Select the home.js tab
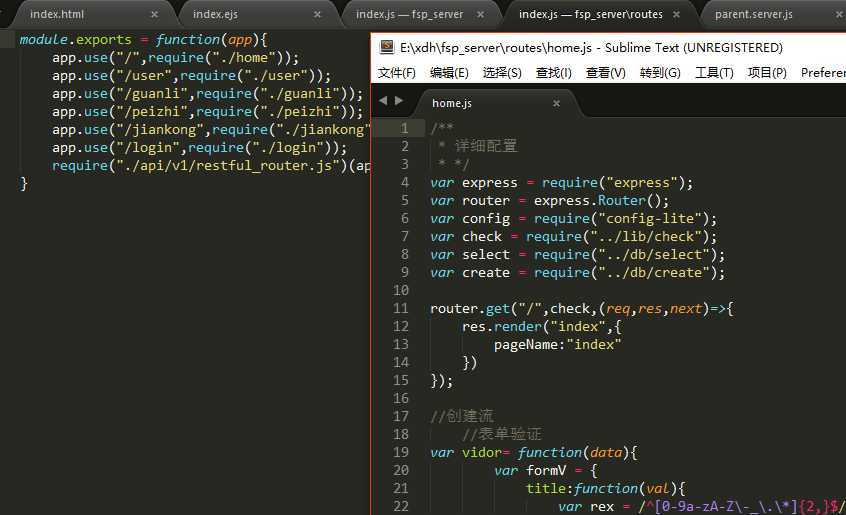This screenshot has width=846, height=515. pyautogui.click(x=452, y=103)
